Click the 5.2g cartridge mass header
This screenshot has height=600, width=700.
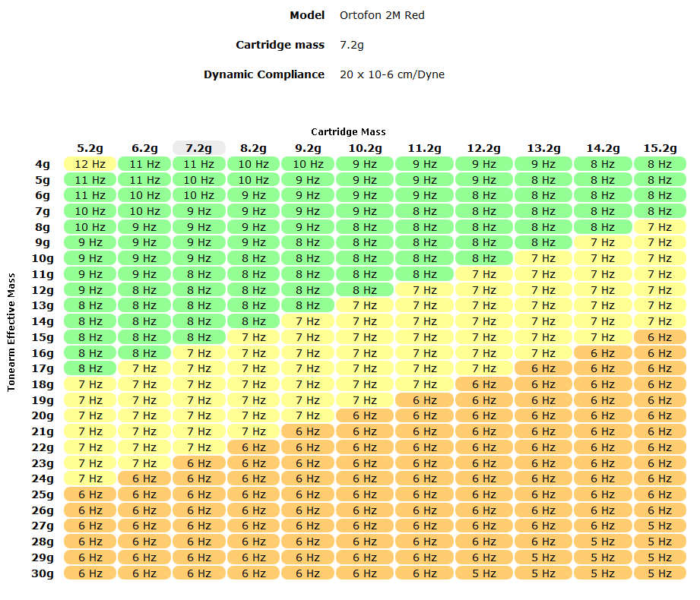point(90,148)
